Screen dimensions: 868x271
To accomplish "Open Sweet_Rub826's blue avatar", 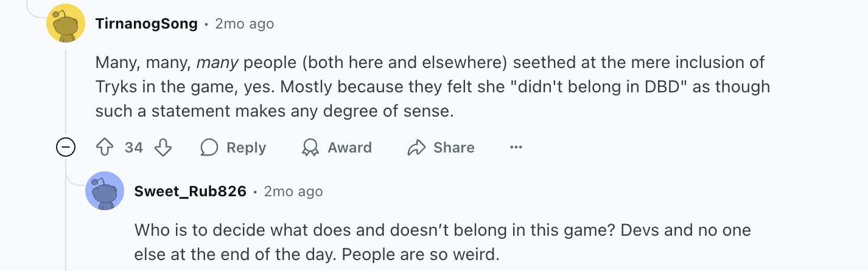I will (105, 191).
